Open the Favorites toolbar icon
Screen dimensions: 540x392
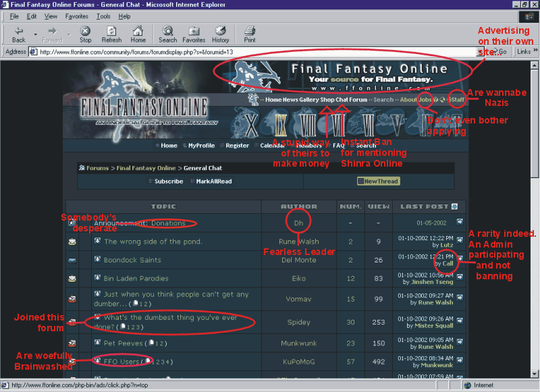[194, 34]
